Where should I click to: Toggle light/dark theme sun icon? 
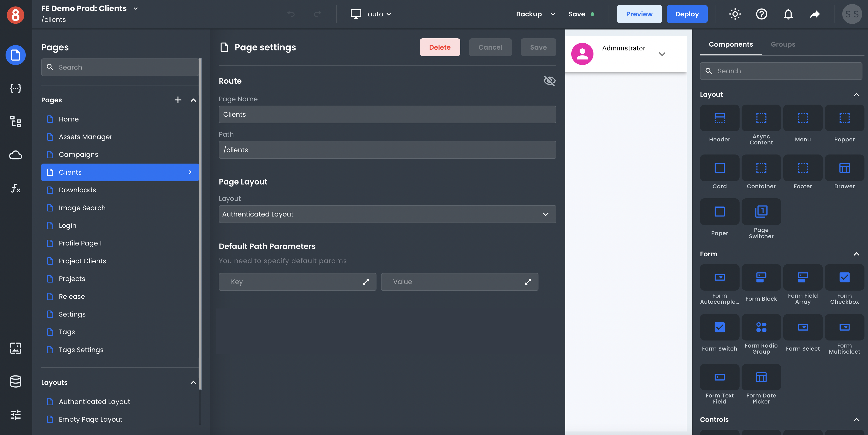click(735, 14)
